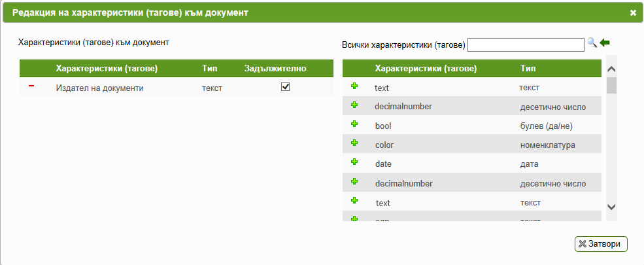Add the first decimalnumber tag via plus icon

point(354,105)
